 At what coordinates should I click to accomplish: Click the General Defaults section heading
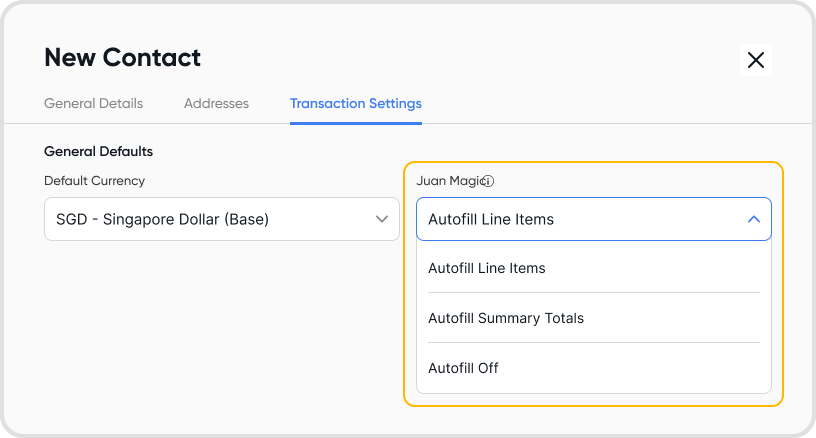pyautogui.click(x=98, y=152)
